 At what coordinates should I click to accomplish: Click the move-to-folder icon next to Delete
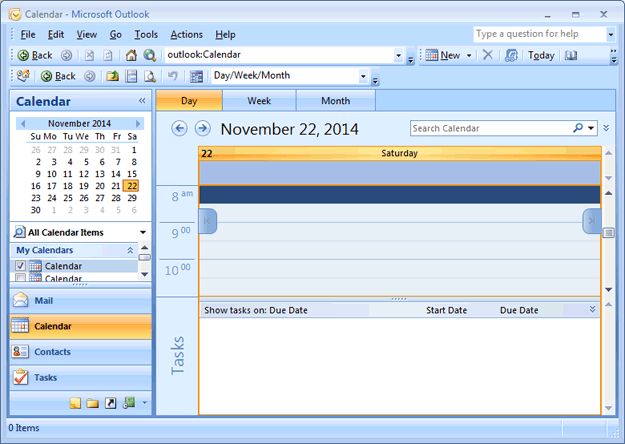pos(511,55)
